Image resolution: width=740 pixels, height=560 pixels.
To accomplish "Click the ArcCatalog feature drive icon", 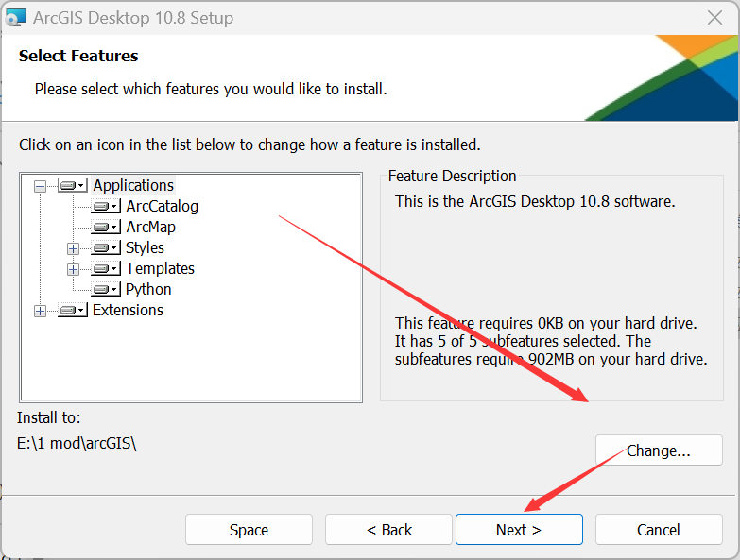I will click(x=105, y=207).
